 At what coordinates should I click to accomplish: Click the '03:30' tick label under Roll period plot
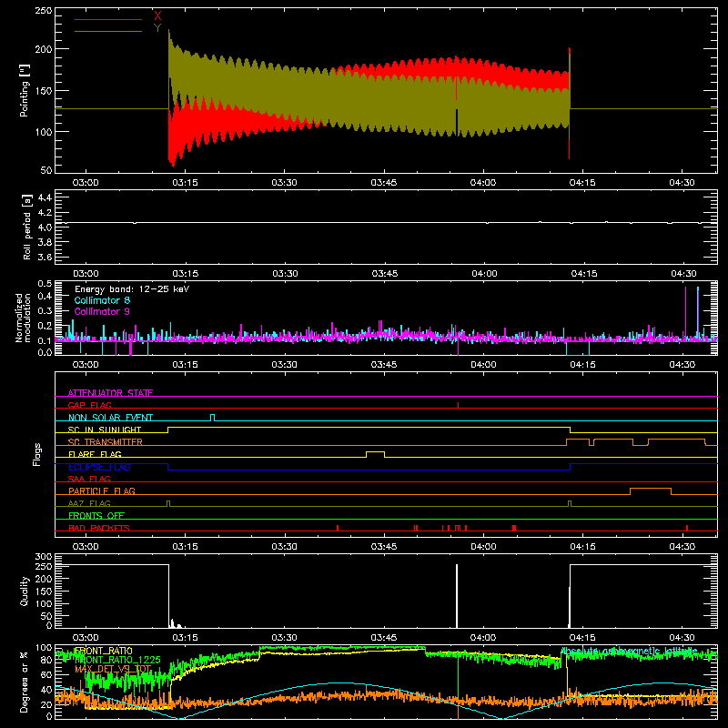pyautogui.click(x=285, y=274)
